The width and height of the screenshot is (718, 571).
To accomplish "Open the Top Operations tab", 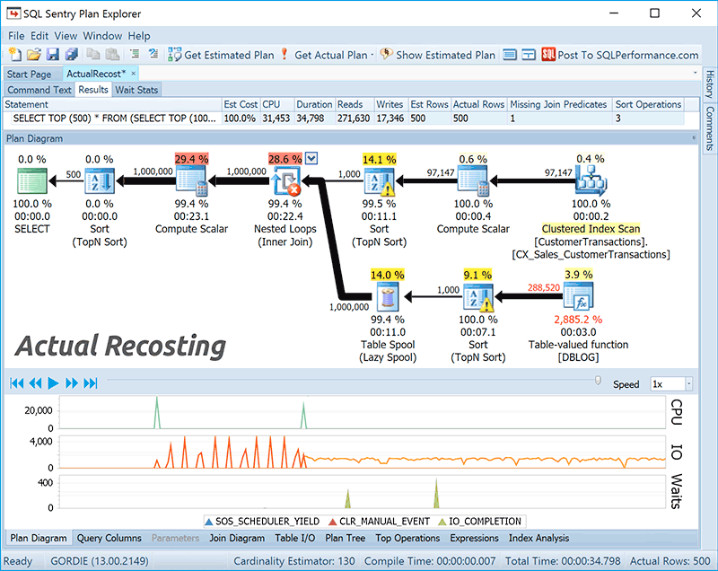I will point(408,538).
